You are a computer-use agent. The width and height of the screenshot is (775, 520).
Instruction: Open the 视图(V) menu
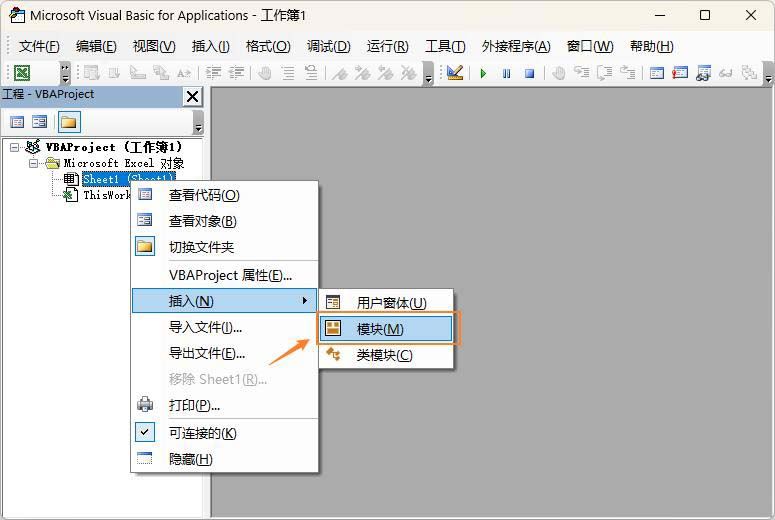tap(154, 46)
